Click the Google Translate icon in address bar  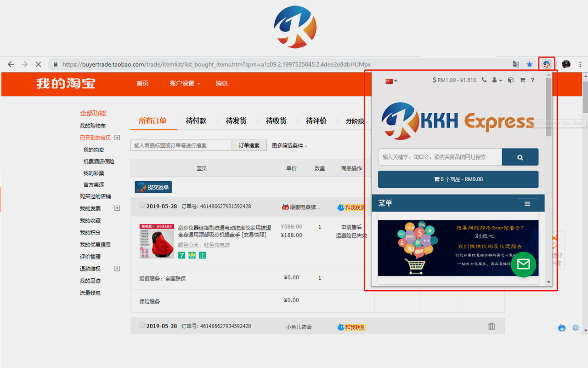tap(516, 64)
